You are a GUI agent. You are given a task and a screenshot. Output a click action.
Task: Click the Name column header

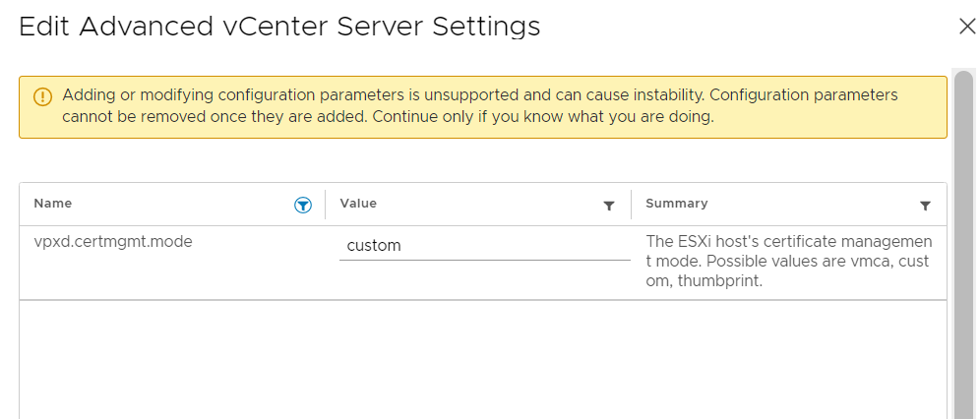[52, 203]
